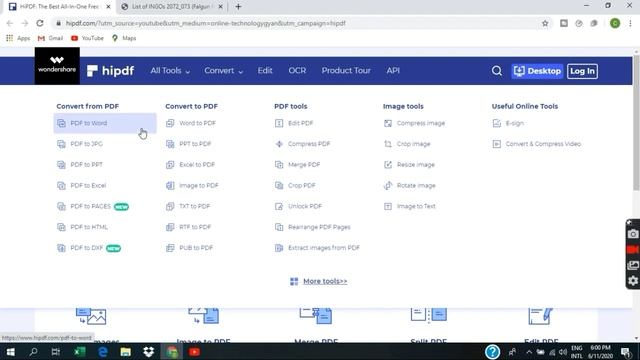Click the Extract Images from PDF icon
Image resolution: width=640 pixels, height=360 pixels.
pos(279,248)
